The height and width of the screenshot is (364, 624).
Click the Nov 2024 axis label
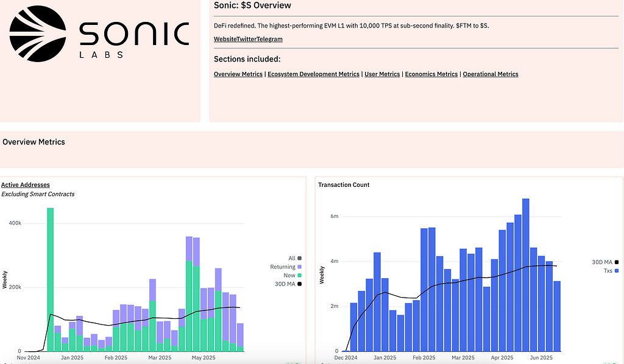point(28,358)
